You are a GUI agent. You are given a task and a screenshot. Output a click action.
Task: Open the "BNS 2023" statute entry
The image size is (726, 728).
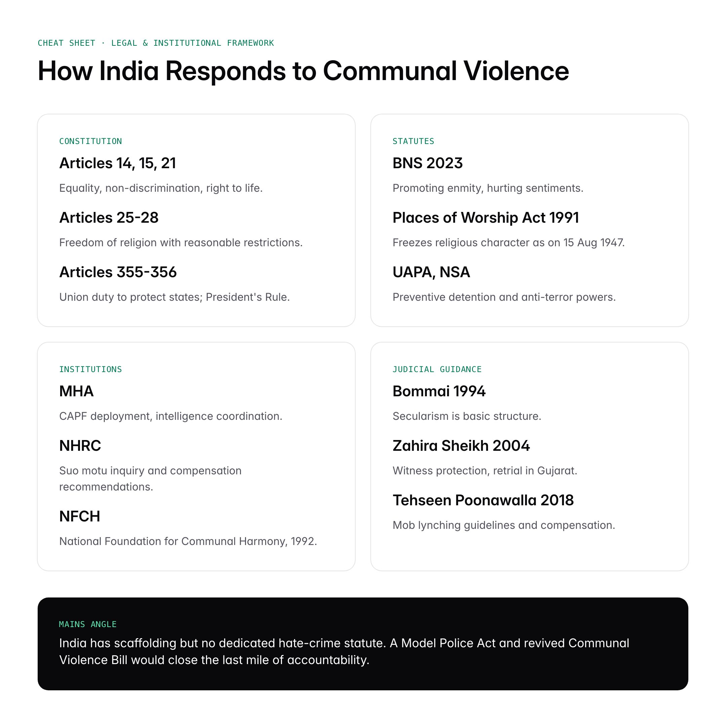pos(427,163)
